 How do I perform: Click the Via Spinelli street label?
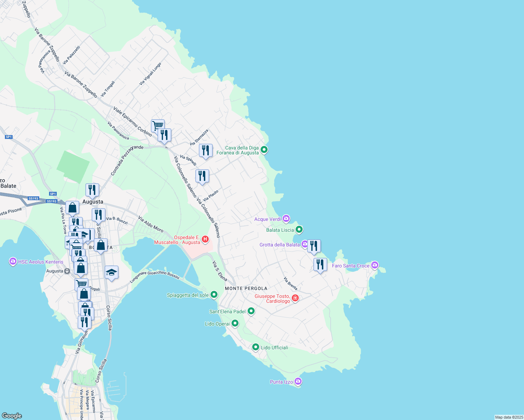tap(188, 160)
